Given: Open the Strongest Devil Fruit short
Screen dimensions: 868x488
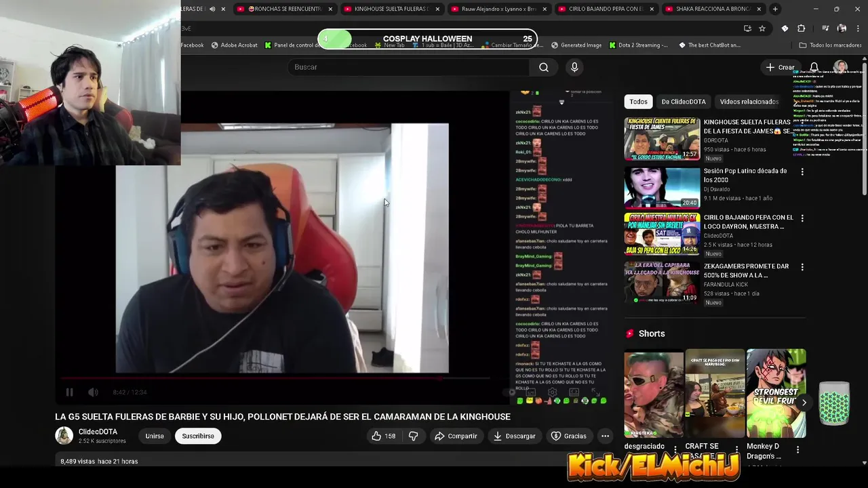Looking at the screenshot, I should (776, 393).
